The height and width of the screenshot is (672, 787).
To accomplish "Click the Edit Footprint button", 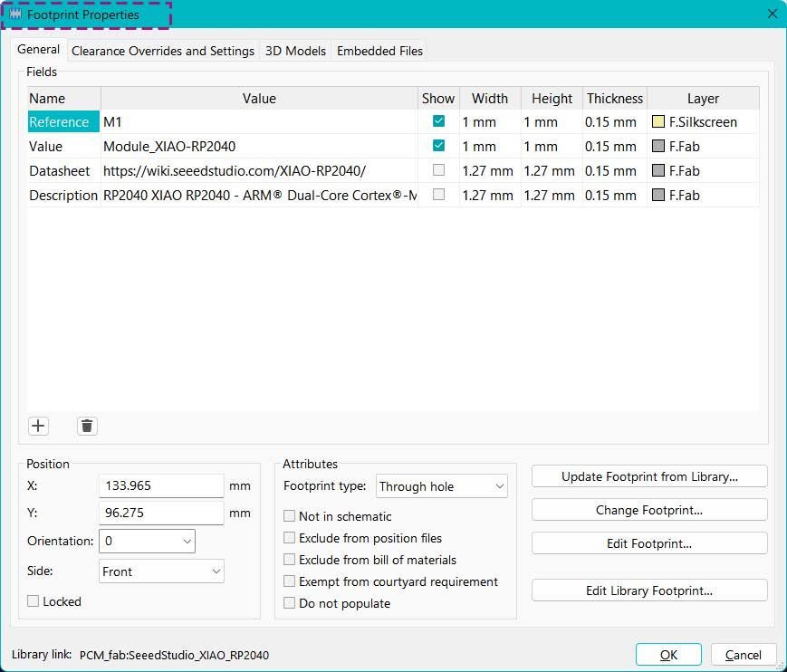I will 649,543.
